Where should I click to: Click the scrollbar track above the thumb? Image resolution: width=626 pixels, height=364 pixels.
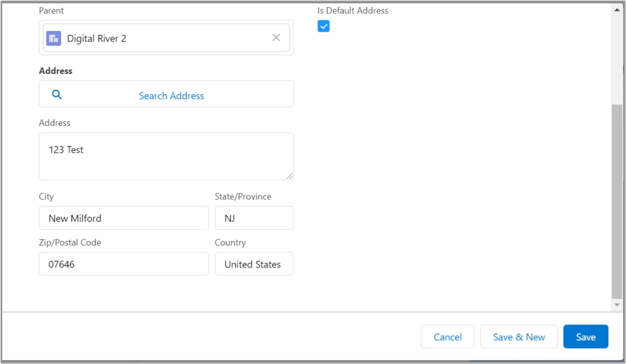click(x=616, y=56)
